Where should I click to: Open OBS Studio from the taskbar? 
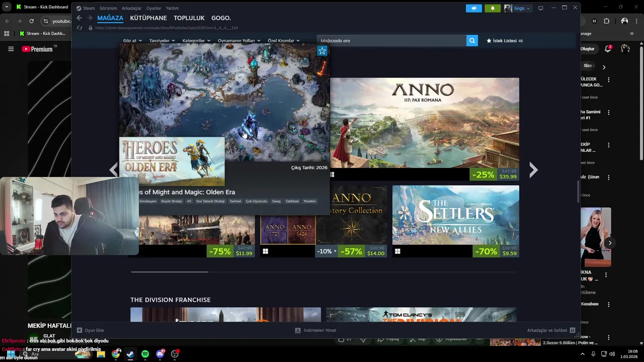tap(175, 354)
